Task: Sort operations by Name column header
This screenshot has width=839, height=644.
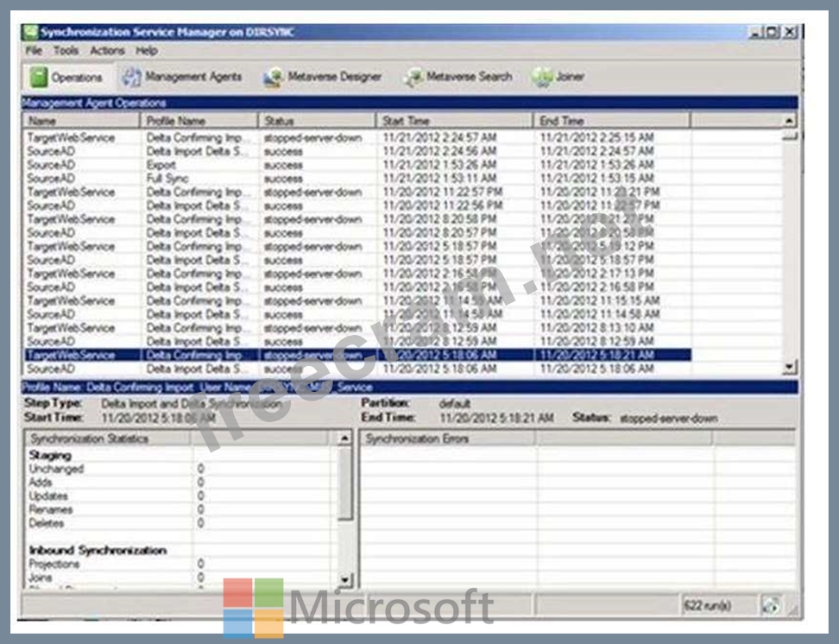Action: [x=80, y=121]
